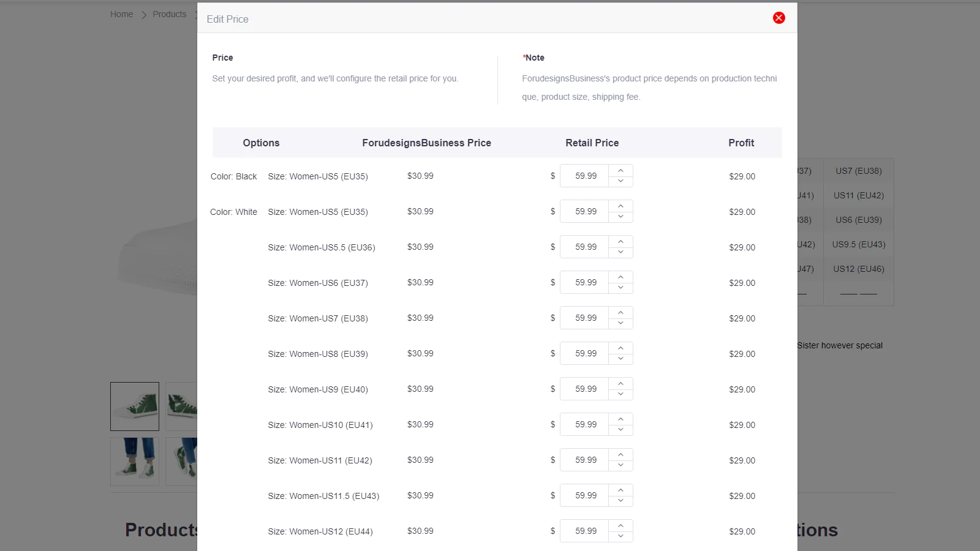Edit retail price field for Women-US12 (EU44)
Viewport: 980px width, 551px height.
(584, 531)
